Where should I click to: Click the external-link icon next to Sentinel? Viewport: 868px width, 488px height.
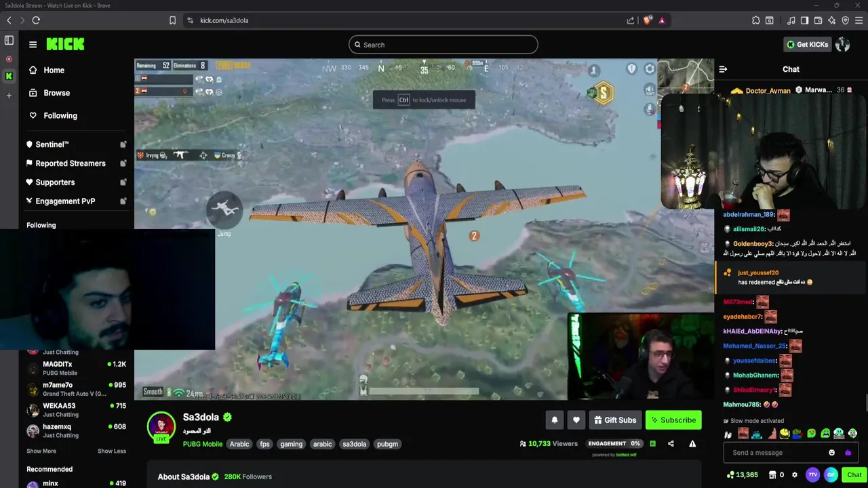tap(123, 144)
